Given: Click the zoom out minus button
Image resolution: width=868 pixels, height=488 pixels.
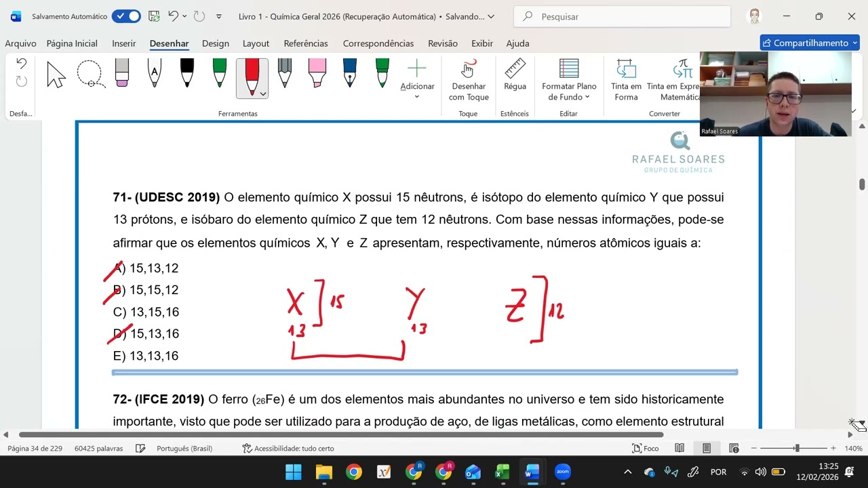Looking at the screenshot, I should (x=754, y=449).
